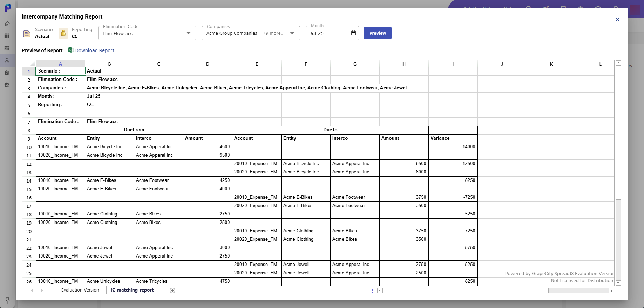The height and width of the screenshot is (308, 644).
Task: Click the Month input field Jul-25
Action: 329,33
